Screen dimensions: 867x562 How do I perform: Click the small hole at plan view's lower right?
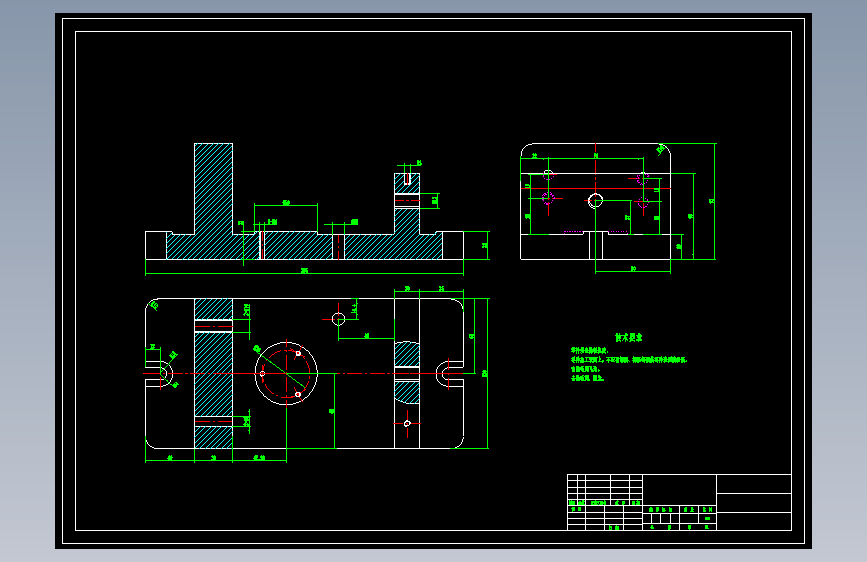(407, 424)
